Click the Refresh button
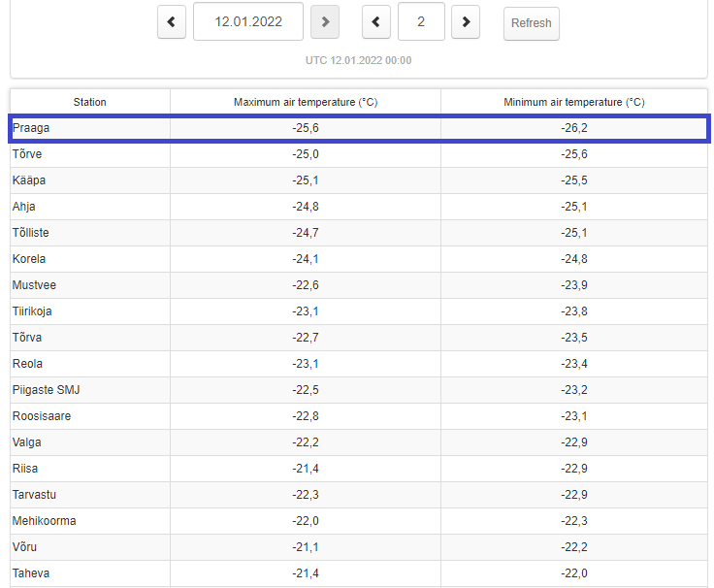Screen dimensions: 714x588 532,23
